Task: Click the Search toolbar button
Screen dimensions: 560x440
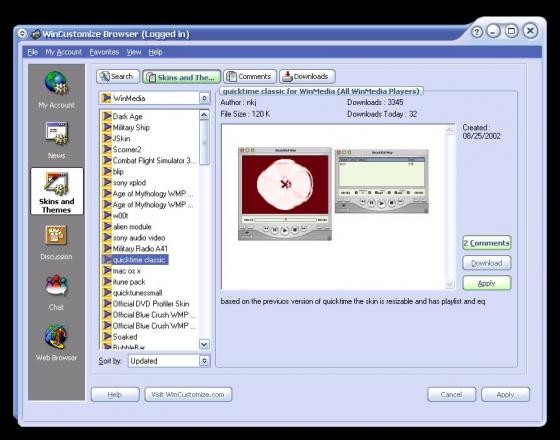Action: (x=118, y=76)
